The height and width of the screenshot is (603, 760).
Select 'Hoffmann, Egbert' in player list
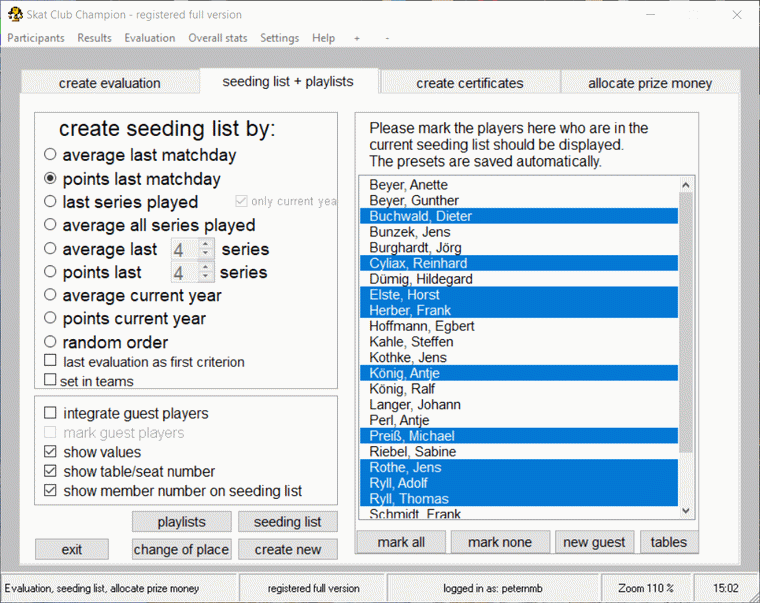(519, 326)
